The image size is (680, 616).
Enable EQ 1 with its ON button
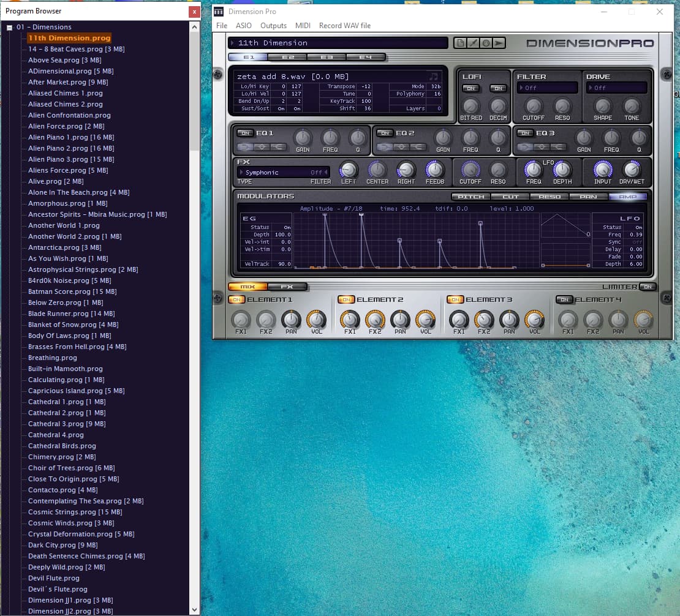click(x=246, y=133)
